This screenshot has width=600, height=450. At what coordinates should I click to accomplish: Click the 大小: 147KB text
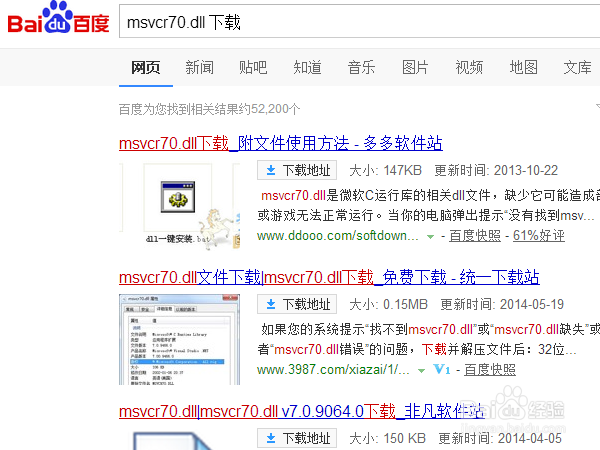tap(385, 170)
